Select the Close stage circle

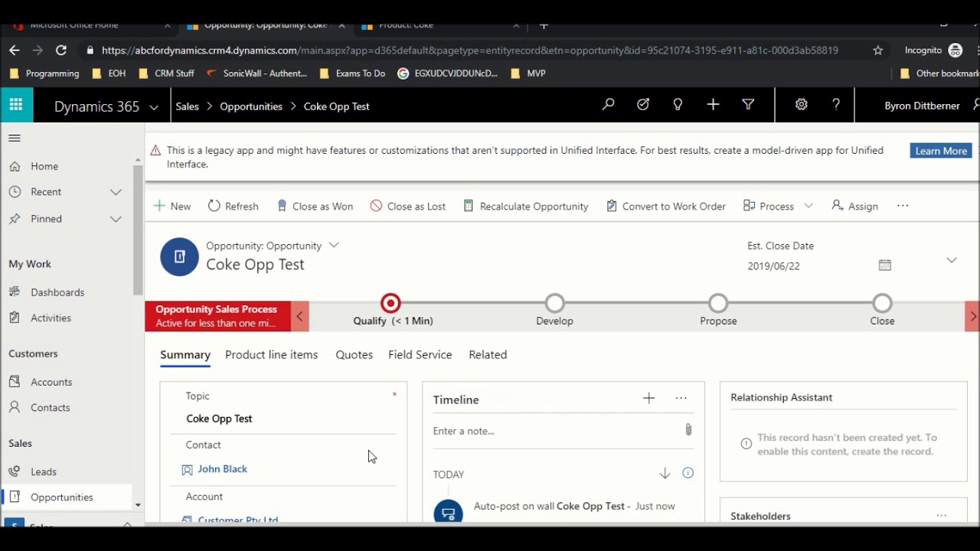tap(882, 303)
